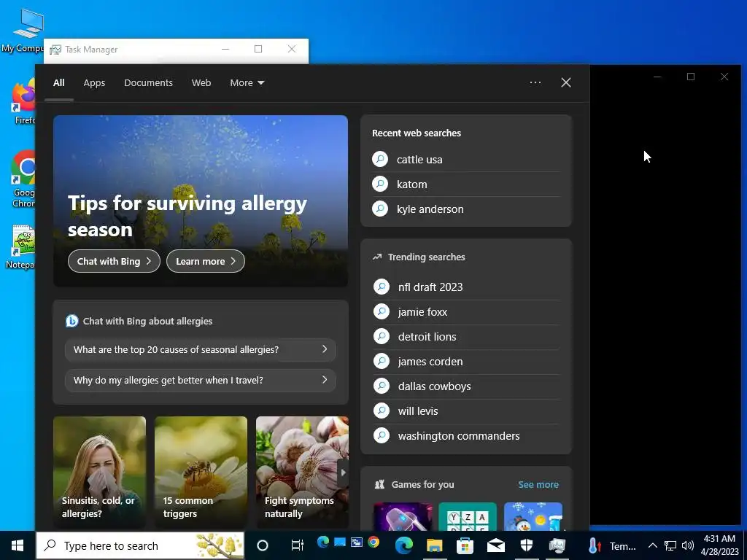
Task: Click the Trending searches arrow icon
Action: (x=377, y=257)
